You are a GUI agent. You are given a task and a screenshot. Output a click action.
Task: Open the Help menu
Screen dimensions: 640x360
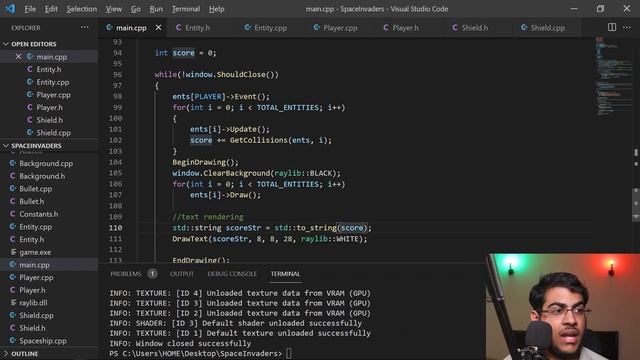pyautogui.click(x=216, y=9)
